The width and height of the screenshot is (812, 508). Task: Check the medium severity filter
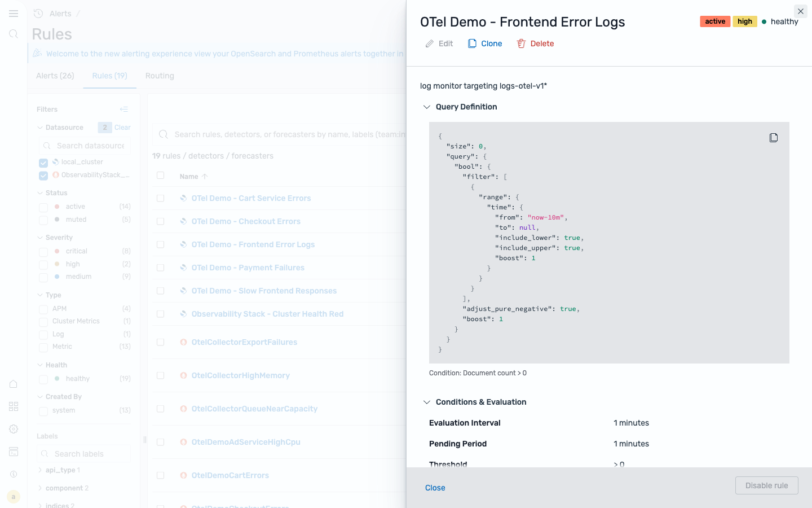[x=43, y=277]
